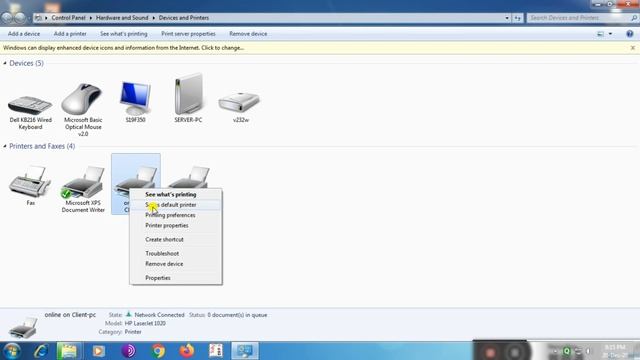
Task: Click the Devices and Printers taskbar window
Action: [245, 351]
